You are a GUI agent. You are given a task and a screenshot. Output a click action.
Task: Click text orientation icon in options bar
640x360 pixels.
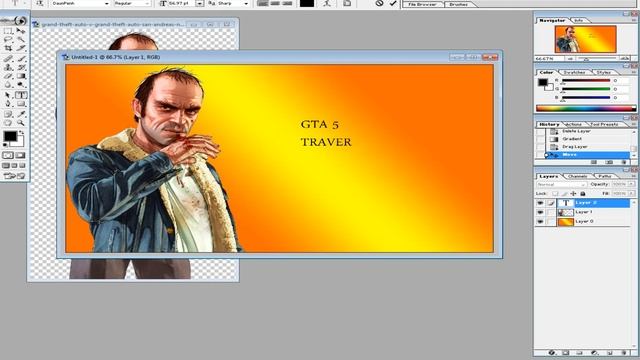pyautogui.click(x=40, y=3)
